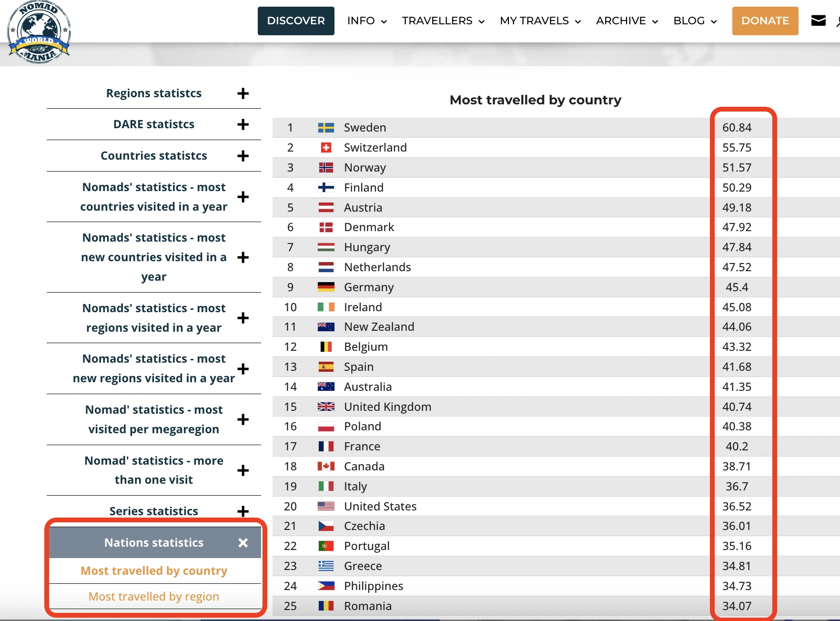
Task: Click the Sweden flag icon
Action: point(326,128)
